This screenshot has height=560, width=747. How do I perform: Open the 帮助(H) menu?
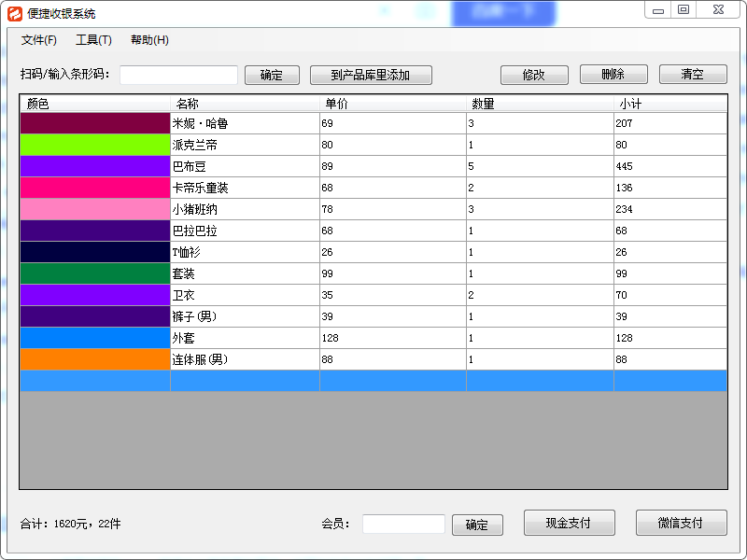tap(149, 40)
